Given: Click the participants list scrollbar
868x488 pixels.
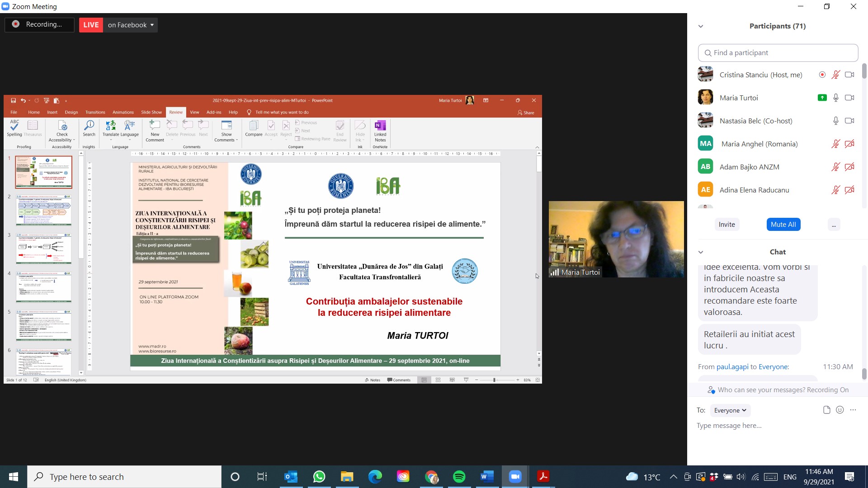Looking at the screenshot, I should [864, 71].
